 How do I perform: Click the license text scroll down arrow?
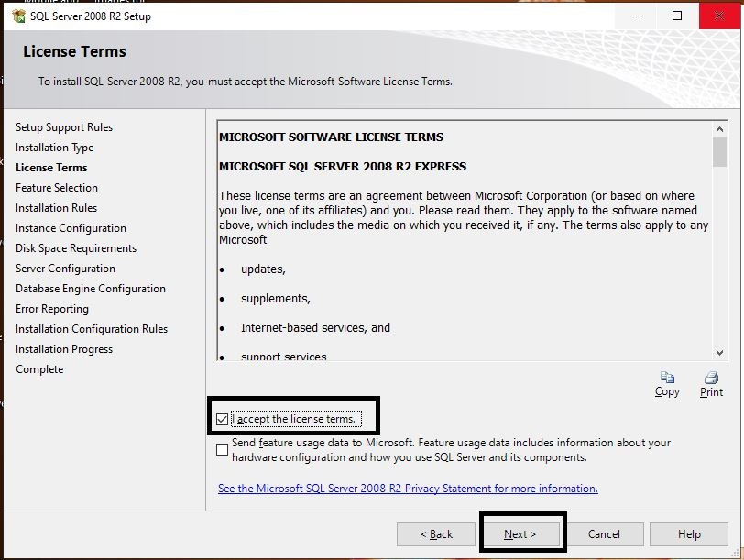click(x=719, y=353)
